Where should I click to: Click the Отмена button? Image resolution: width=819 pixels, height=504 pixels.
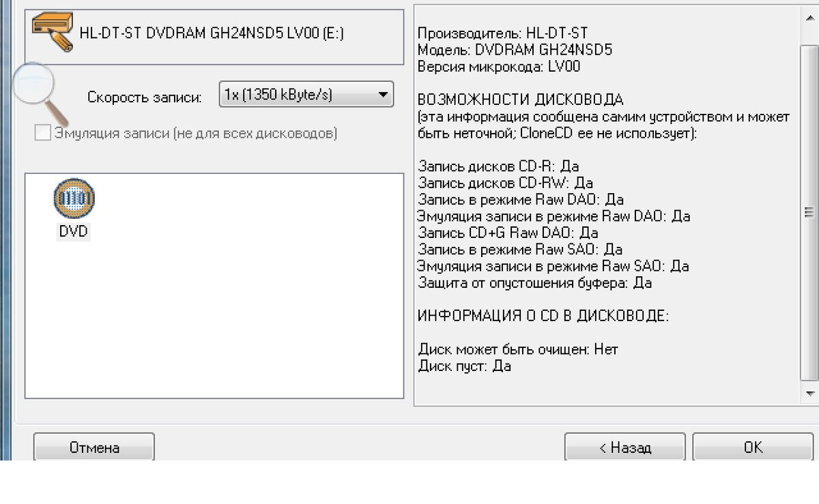[x=94, y=447]
